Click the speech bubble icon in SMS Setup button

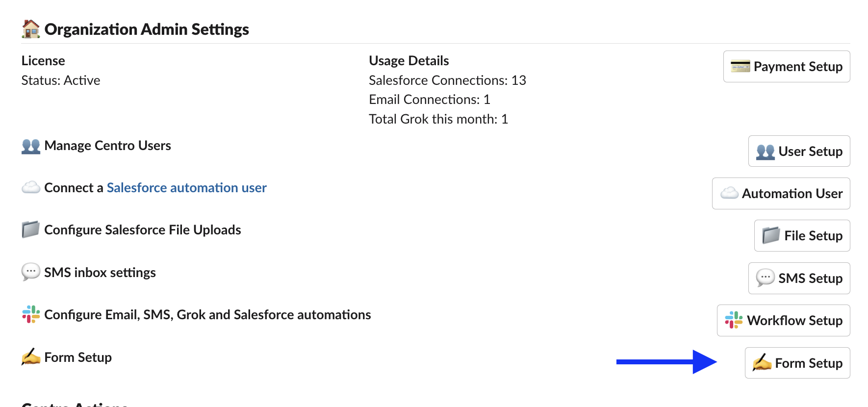coord(766,278)
